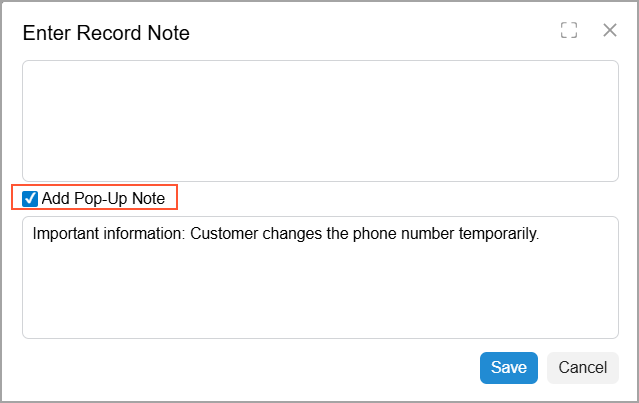Click blank area below the pop-up note text
This screenshot has width=639, height=403.
point(320,300)
